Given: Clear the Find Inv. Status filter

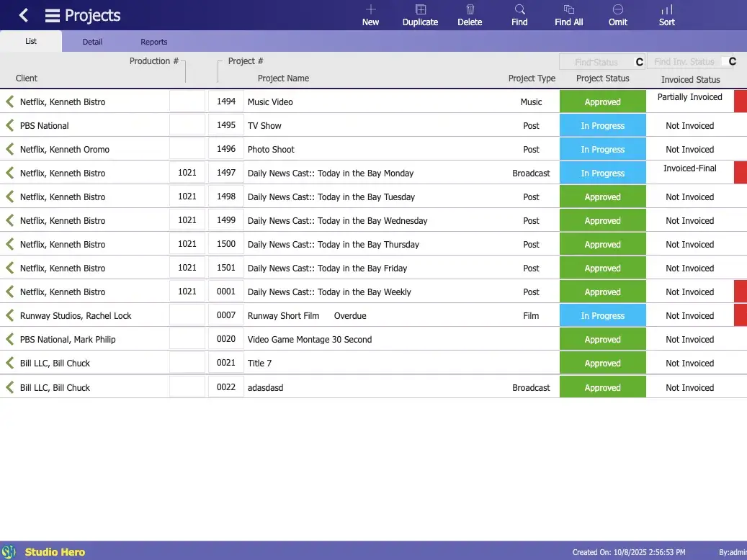Looking at the screenshot, I should [733, 61].
